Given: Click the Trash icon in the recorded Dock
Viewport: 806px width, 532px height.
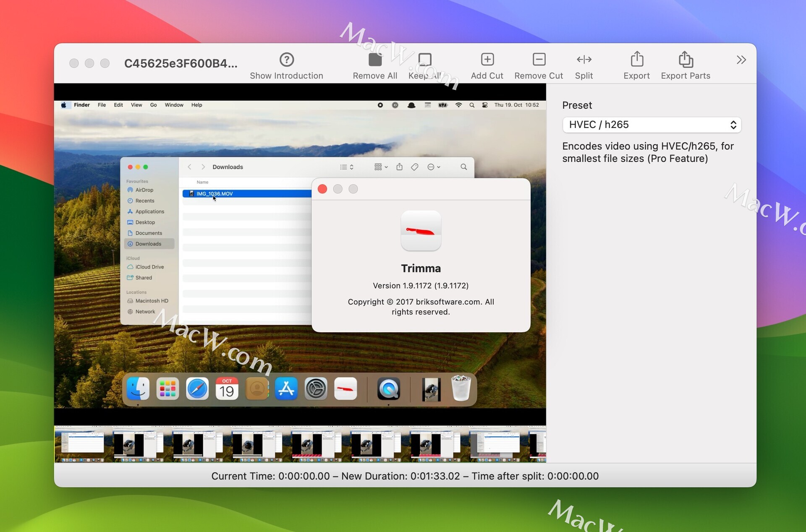Looking at the screenshot, I should tap(461, 388).
